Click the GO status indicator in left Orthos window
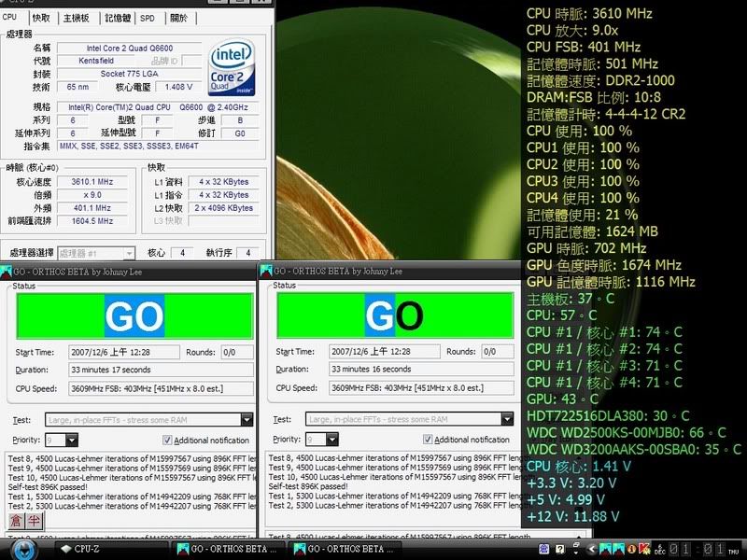Viewport: 747px width, 560px height. point(134,316)
